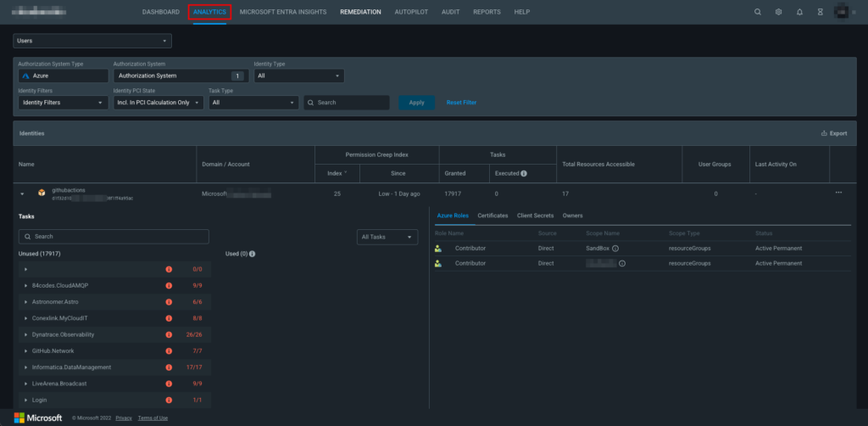The image size is (868, 426).
Task: Click the info icon next to SandBox scope
Action: (x=615, y=248)
